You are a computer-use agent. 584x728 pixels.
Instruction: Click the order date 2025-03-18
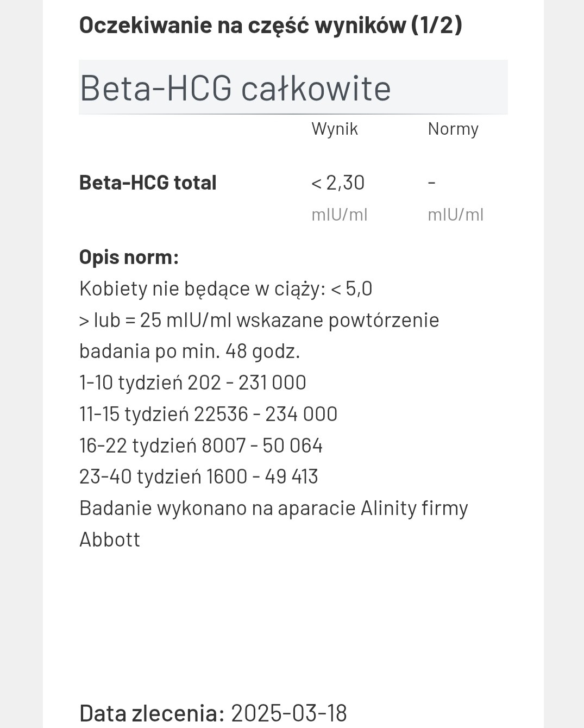pyautogui.click(x=289, y=713)
